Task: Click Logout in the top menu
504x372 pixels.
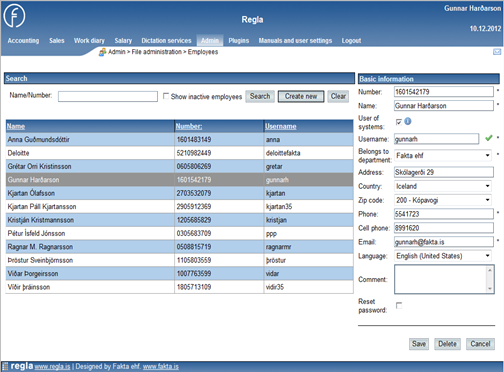Action: [x=351, y=41]
